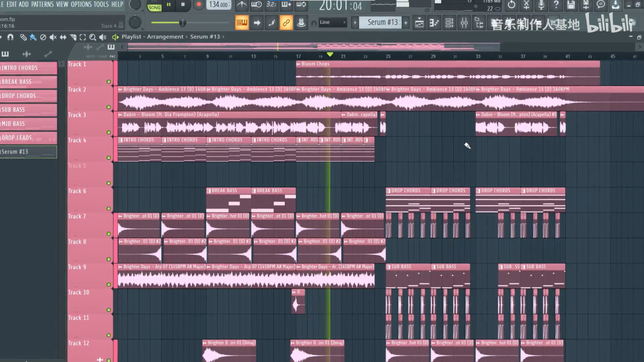The height and width of the screenshot is (362, 644).
Task: Click the song position slider handle
Action: tap(182, 23)
